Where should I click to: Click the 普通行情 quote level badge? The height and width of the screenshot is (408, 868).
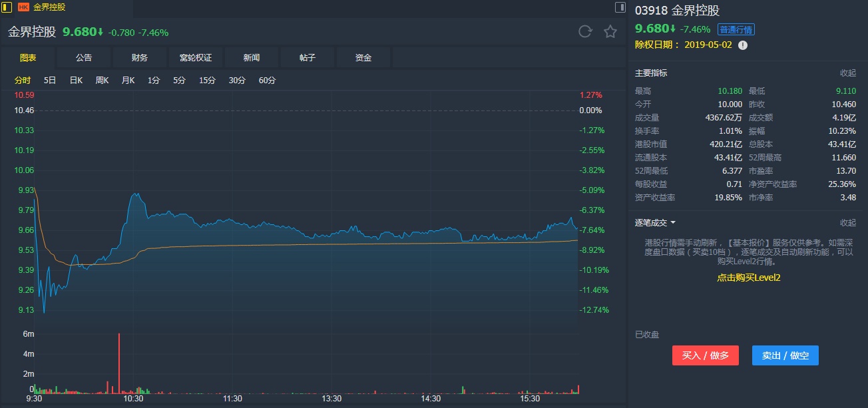pos(736,29)
